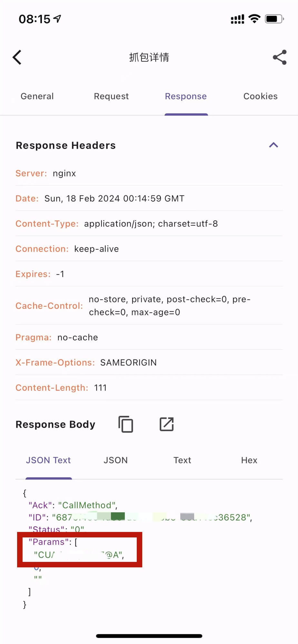Show body in JSON view
This screenshot has width=298, height=644.
tap(115, 460)
